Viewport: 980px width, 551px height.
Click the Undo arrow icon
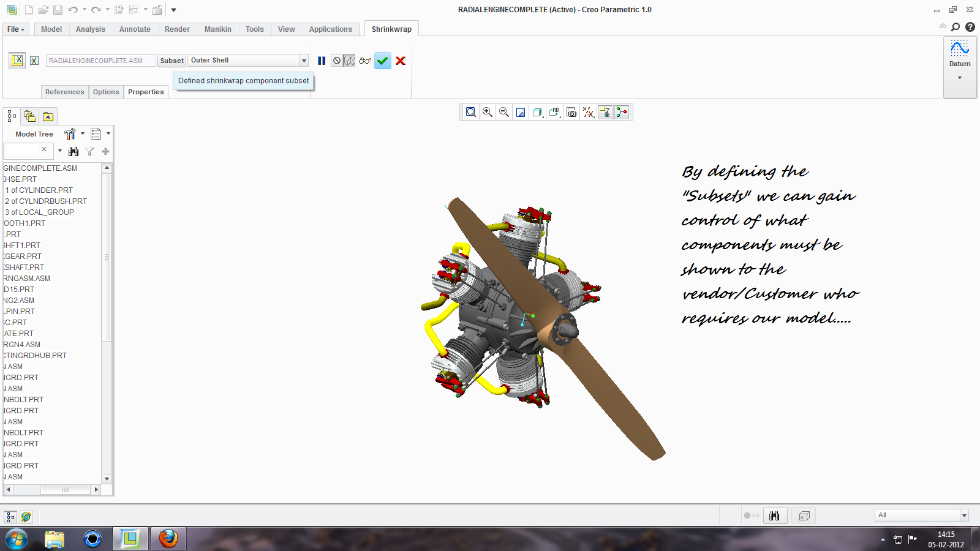73,10
